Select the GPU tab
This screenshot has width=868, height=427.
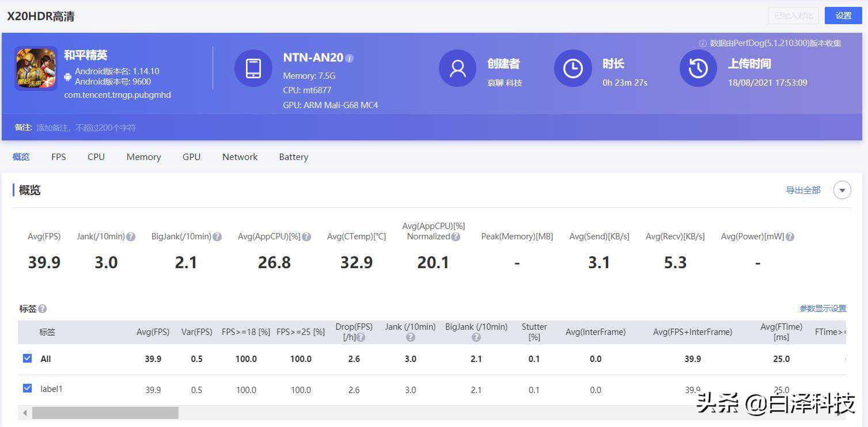coord(191,157)
